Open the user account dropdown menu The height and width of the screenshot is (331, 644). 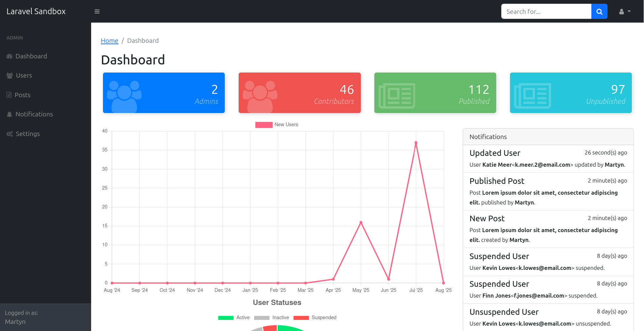click(625, 11)
